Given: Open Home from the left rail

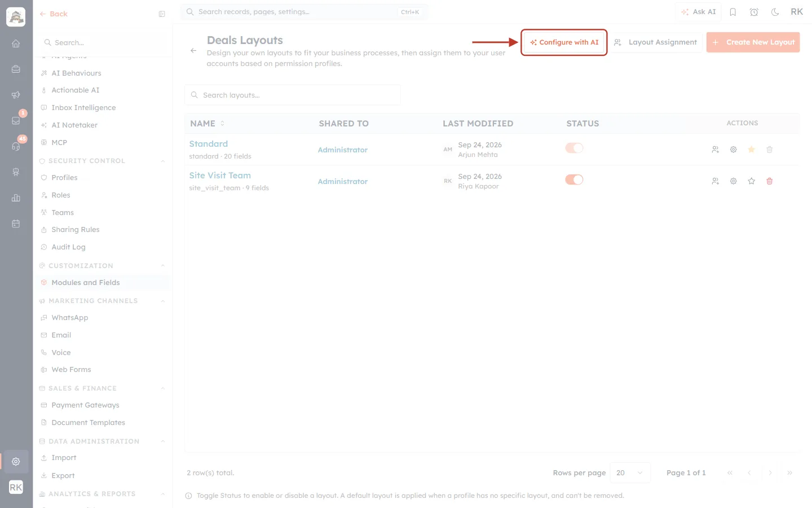Looking at the screenshot, I should [x=16, y=43].
